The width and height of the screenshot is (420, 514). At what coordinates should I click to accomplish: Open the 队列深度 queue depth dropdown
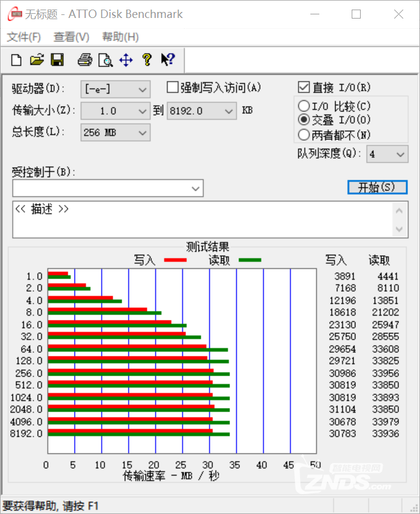pyautogui.click(x=387, y=154)
